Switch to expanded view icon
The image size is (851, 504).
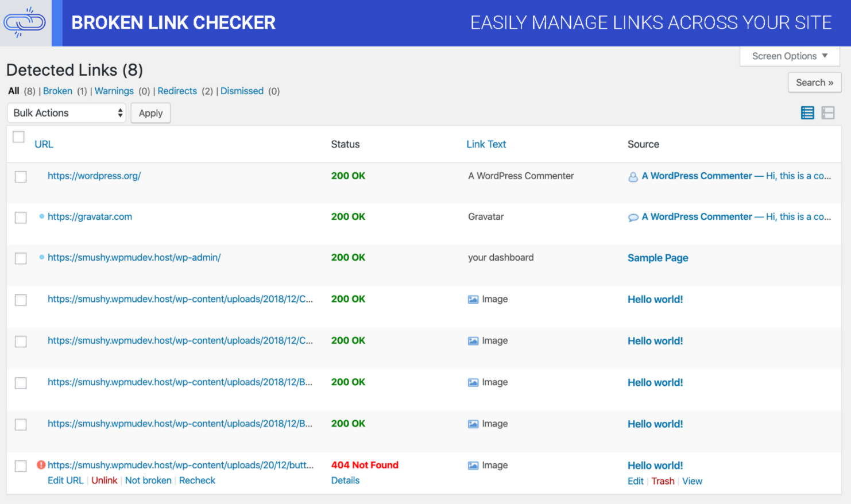(x=827, y=113)
